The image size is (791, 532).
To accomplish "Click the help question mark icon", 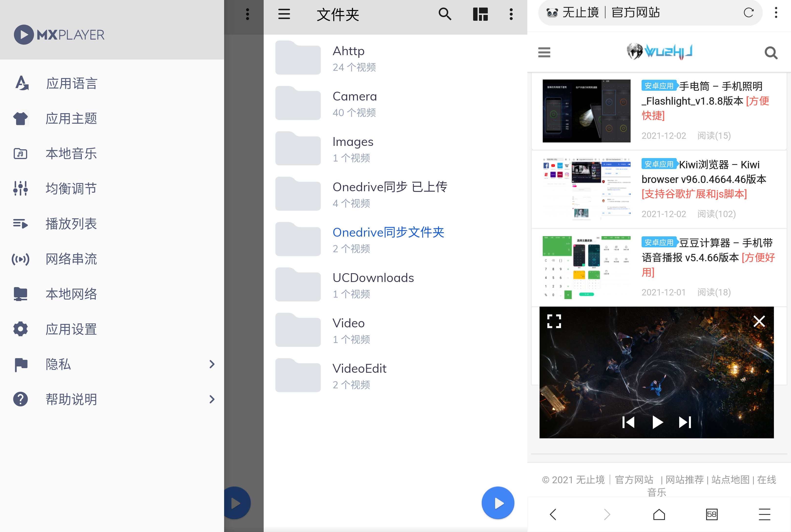I will (x=20, y=399).
